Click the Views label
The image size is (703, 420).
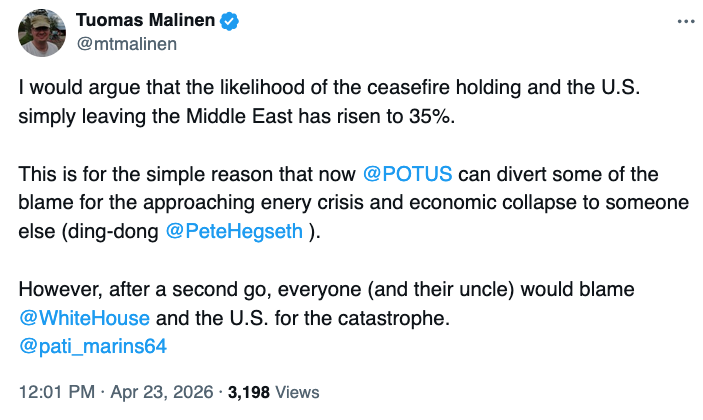(297, 392)
